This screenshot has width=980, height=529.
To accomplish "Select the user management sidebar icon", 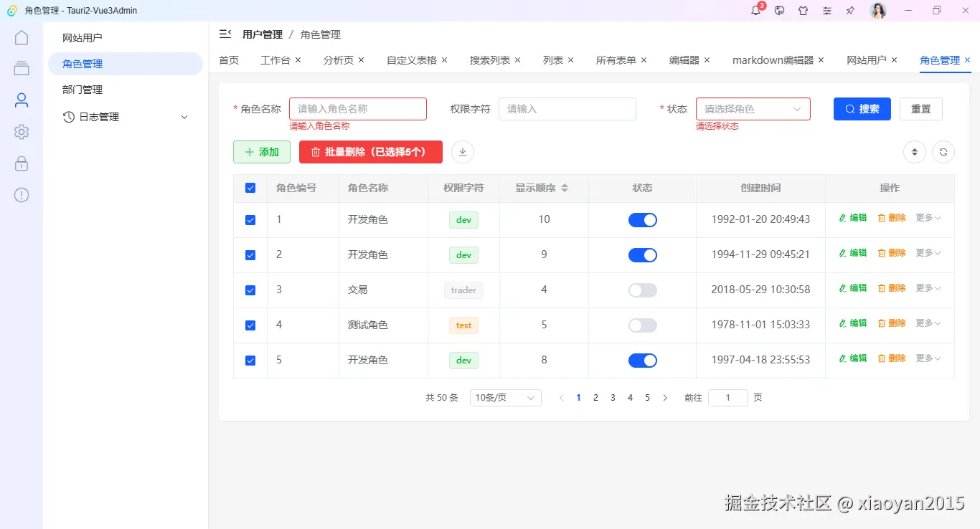I will coord(21,100).
